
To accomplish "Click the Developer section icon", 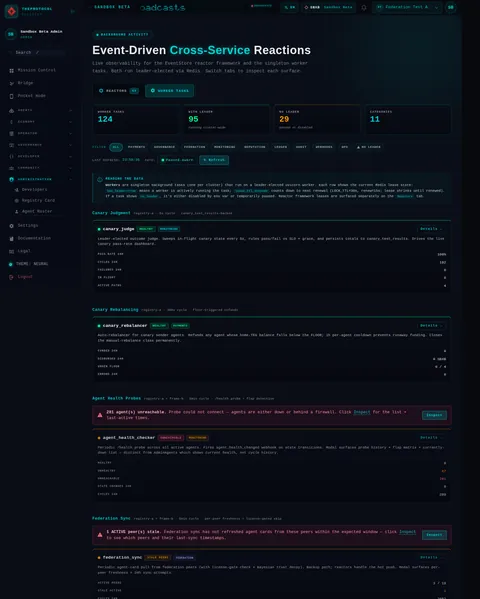I will tap(11, 156).
